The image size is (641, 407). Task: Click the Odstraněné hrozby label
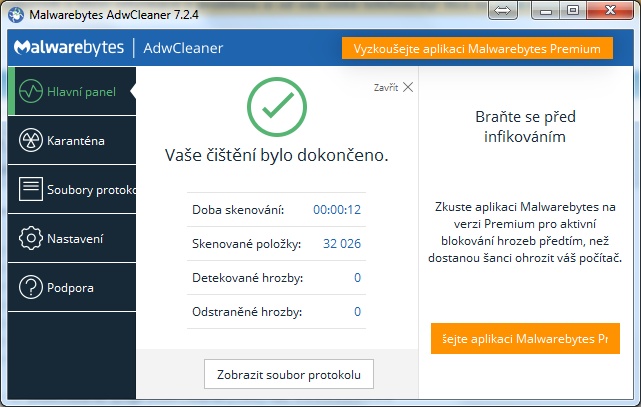pyautogui.click(x=247, y=312)
